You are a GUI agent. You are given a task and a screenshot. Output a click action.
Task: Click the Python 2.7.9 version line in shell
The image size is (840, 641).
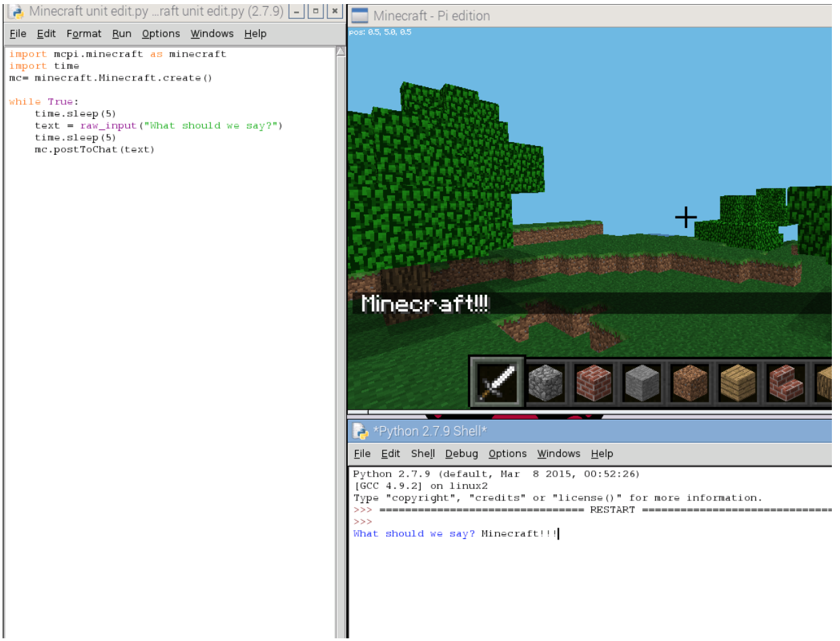click(x=496, y=474)
